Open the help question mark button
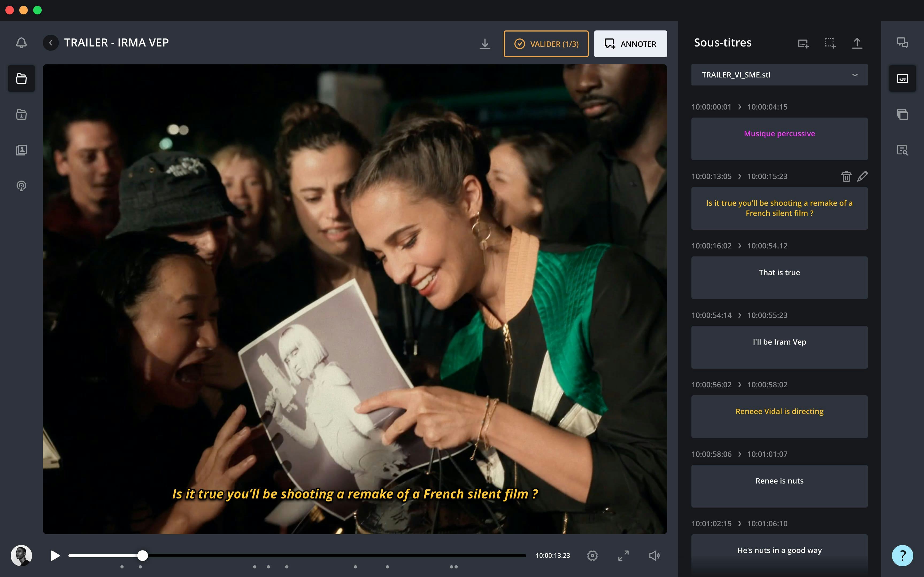Image resolution: width=924 pixels, height=577 pixels. point(902,555)
